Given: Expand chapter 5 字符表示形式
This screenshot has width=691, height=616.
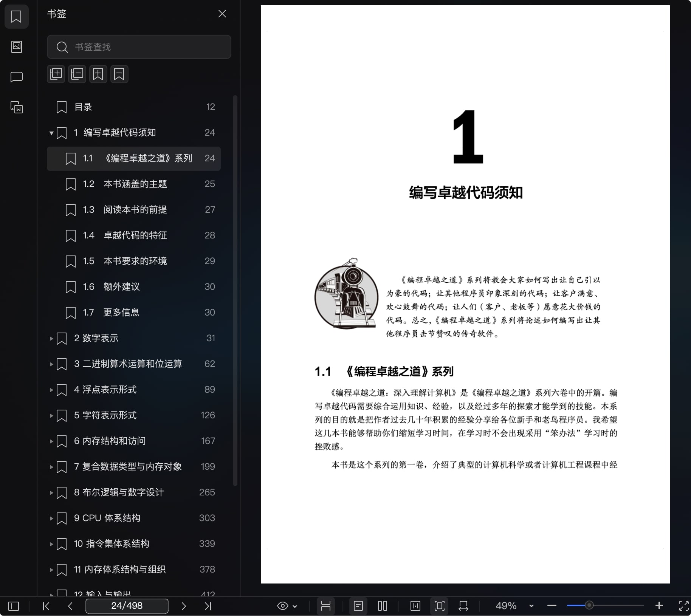Looking at the screenshot, I should coord(51,415).
